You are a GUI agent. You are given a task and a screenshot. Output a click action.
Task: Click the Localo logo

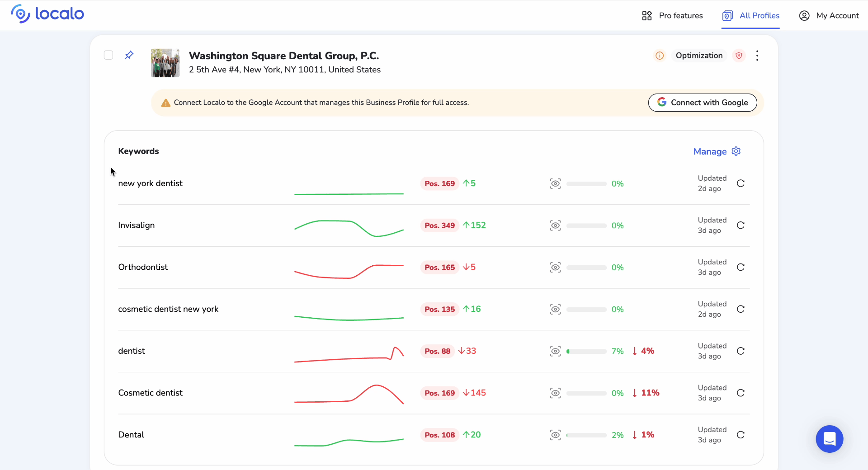[x=47, y=14]
